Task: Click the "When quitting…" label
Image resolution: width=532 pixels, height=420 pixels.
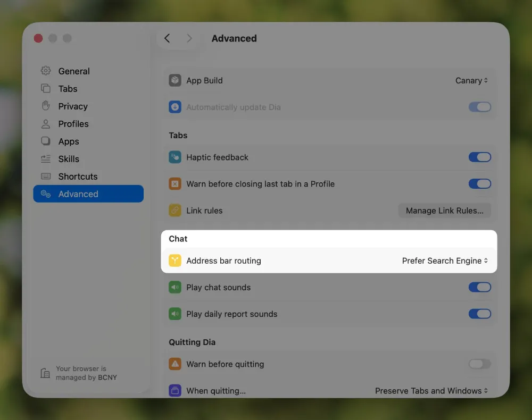Action: (x=216, y=391)
